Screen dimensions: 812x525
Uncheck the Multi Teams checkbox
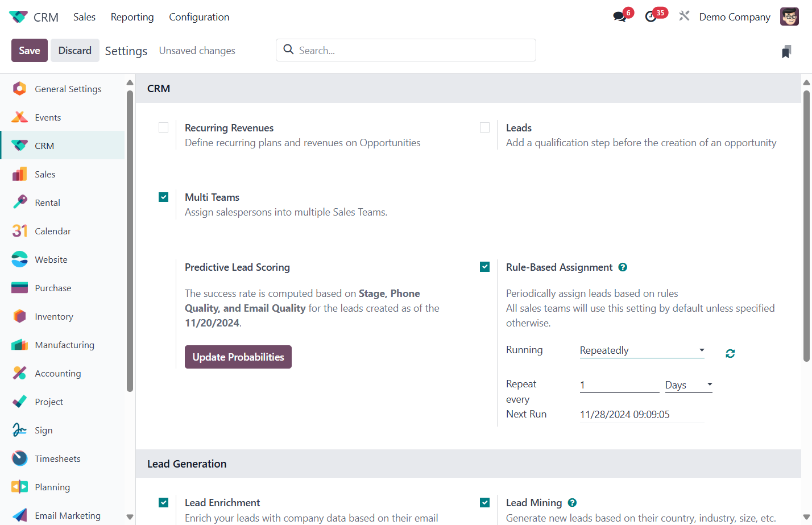pyautogui.click(x=164, y=197)
